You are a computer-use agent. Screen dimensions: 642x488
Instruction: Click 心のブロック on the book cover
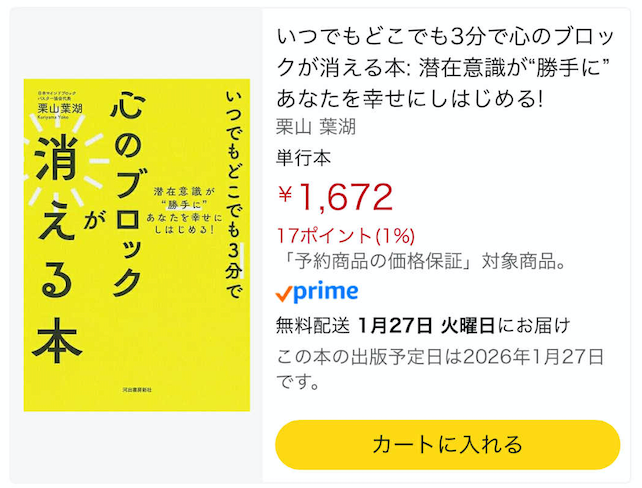tap(126, 192)
